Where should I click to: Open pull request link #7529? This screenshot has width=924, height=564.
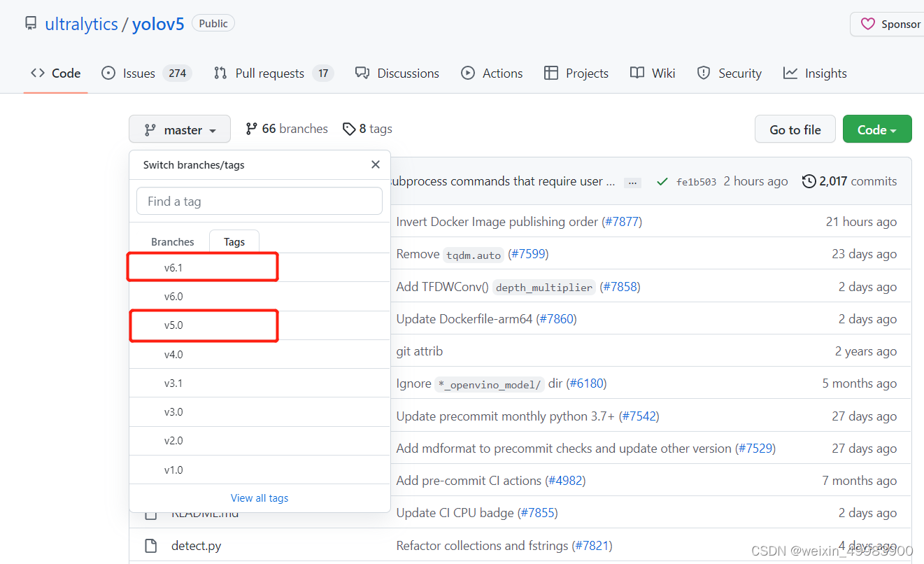755,449
